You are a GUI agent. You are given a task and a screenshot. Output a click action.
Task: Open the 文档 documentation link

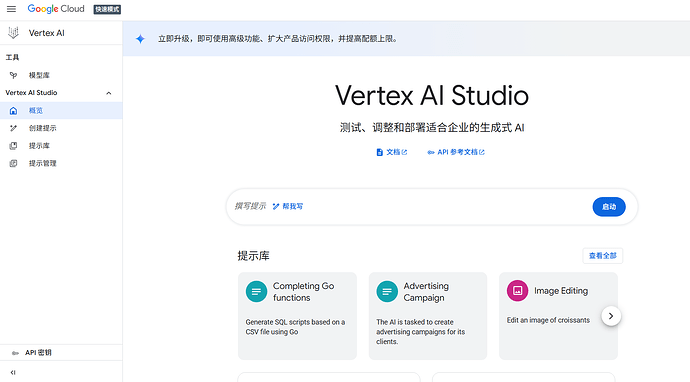point(392,152)
